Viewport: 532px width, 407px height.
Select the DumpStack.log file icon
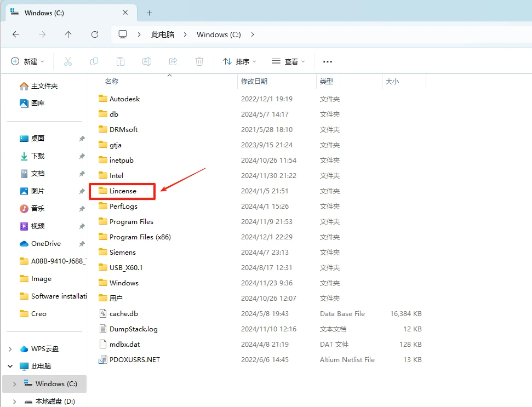[x=103, y=329]
